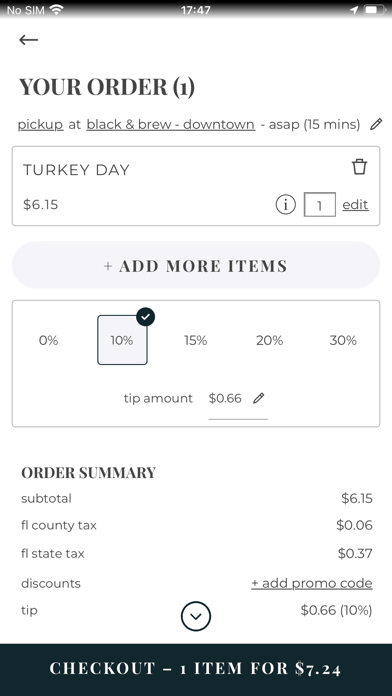Tap the Wi-Fi icon in status bar

[x=56, y=10]
